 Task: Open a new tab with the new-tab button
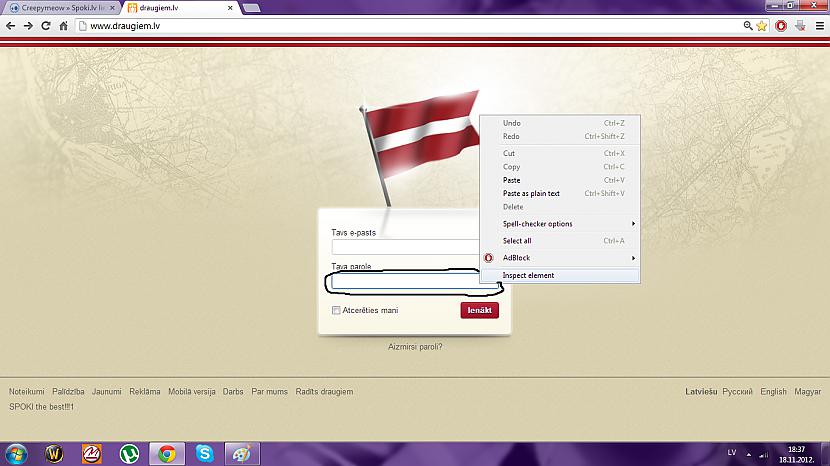pos(251,7)
